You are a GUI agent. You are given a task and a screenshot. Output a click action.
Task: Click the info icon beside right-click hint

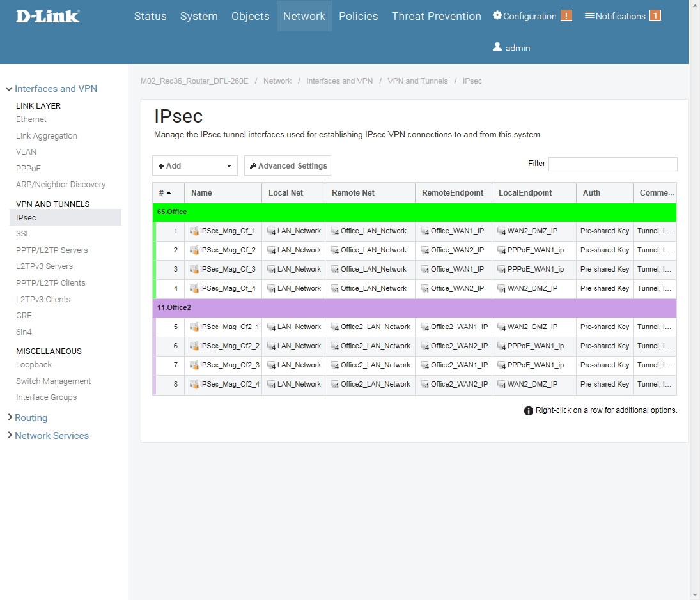(529, 411)
